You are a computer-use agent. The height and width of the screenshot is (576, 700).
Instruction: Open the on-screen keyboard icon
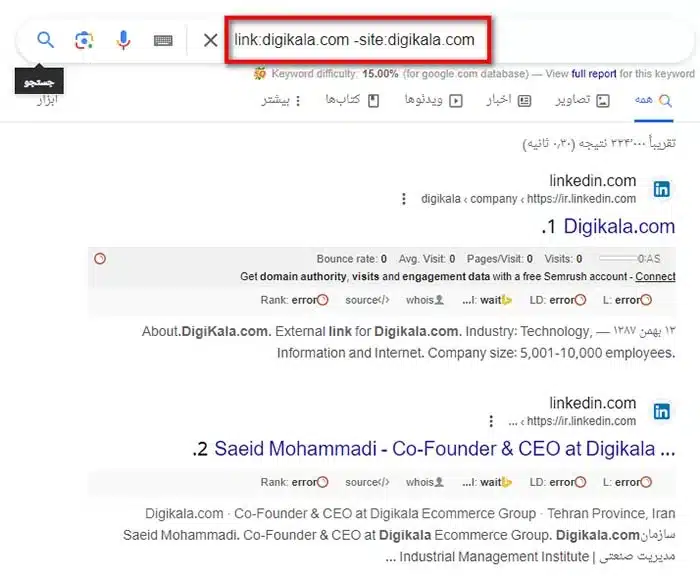pyautogui.click(x=163, y=40)
